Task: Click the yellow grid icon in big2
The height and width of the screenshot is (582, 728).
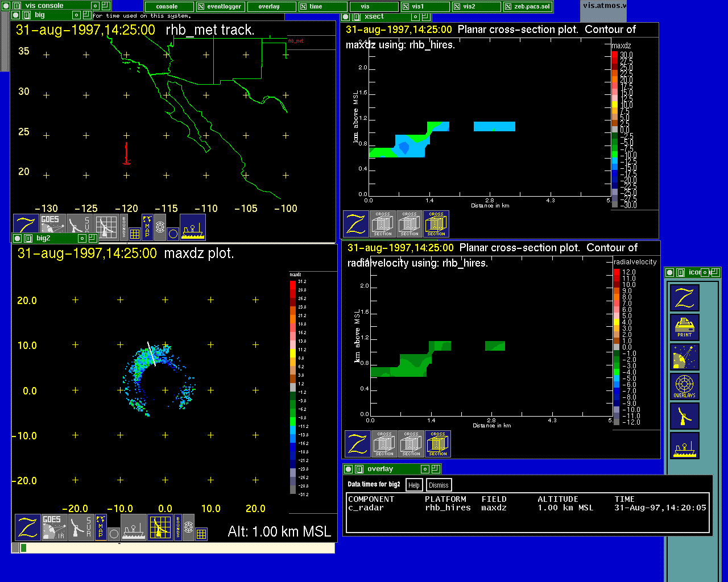Action: 201,534
